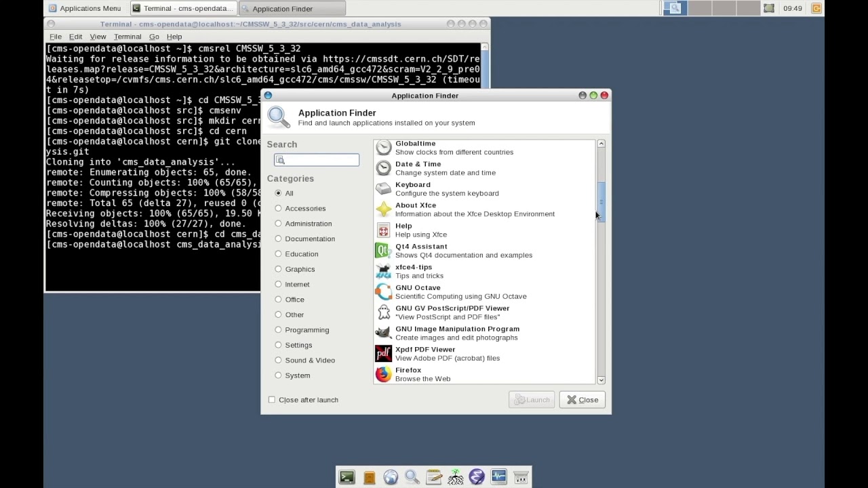Open Terminal Go menu
868x488 pixels.
point(154,37)
